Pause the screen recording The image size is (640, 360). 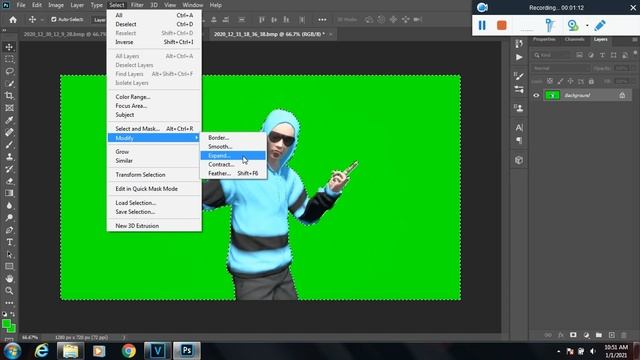click(x=482, y=25)
